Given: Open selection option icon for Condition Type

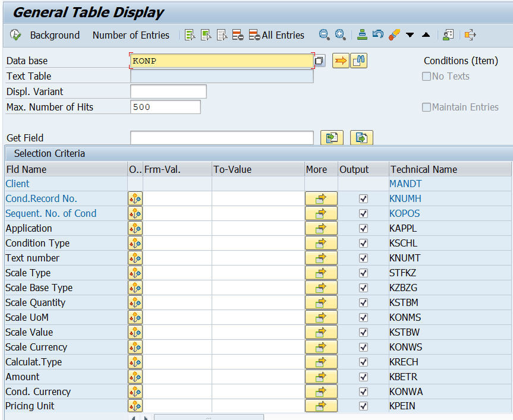Looking at the screenshot, I should [x=135, y=243].
